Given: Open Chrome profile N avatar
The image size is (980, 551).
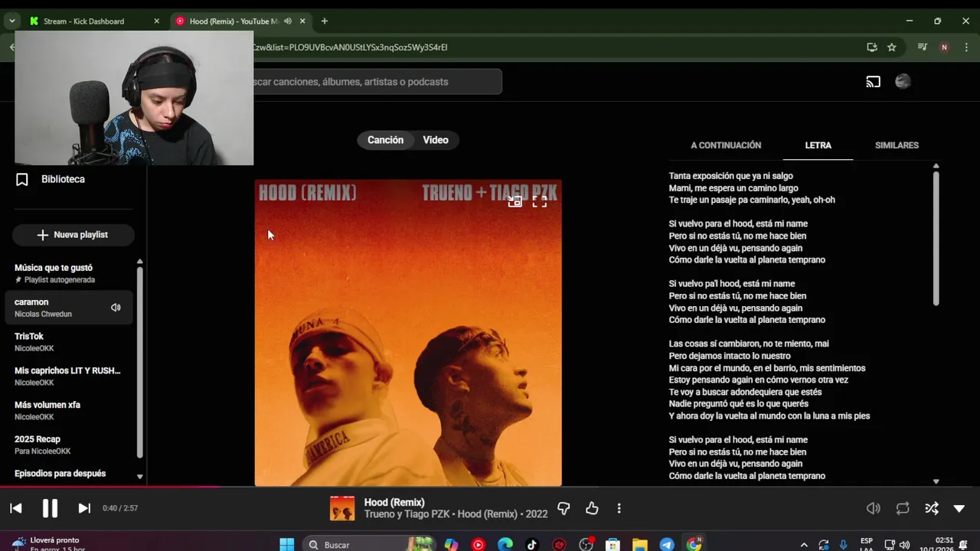Looking at the screenshot, I should click(944, 47).
